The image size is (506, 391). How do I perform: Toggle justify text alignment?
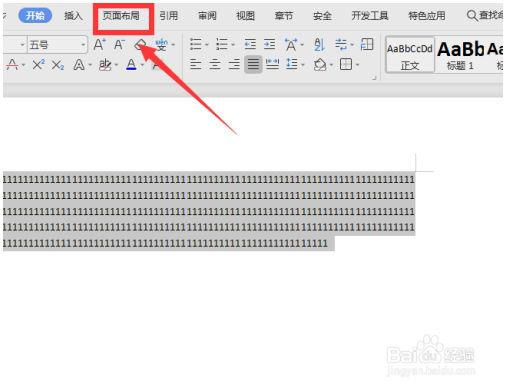[x=253, y=64]
